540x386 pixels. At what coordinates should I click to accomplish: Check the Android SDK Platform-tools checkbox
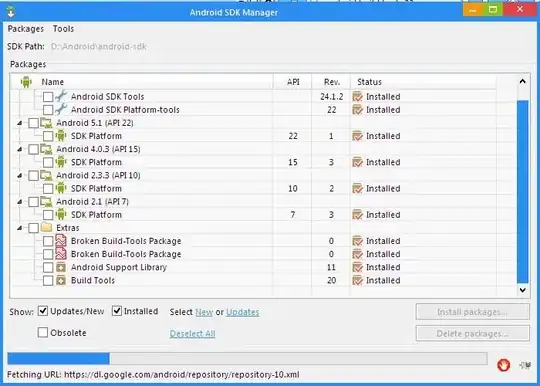coord(48,110)
